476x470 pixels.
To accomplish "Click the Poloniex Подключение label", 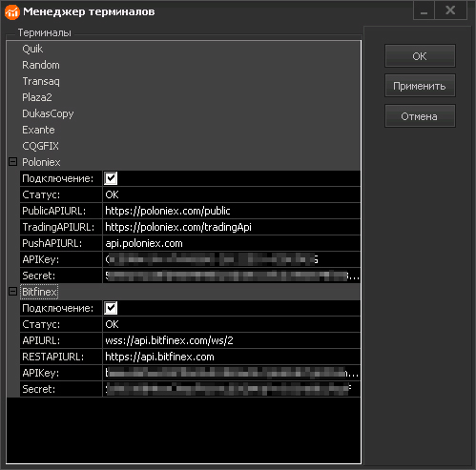I will (x=58, y=178).
